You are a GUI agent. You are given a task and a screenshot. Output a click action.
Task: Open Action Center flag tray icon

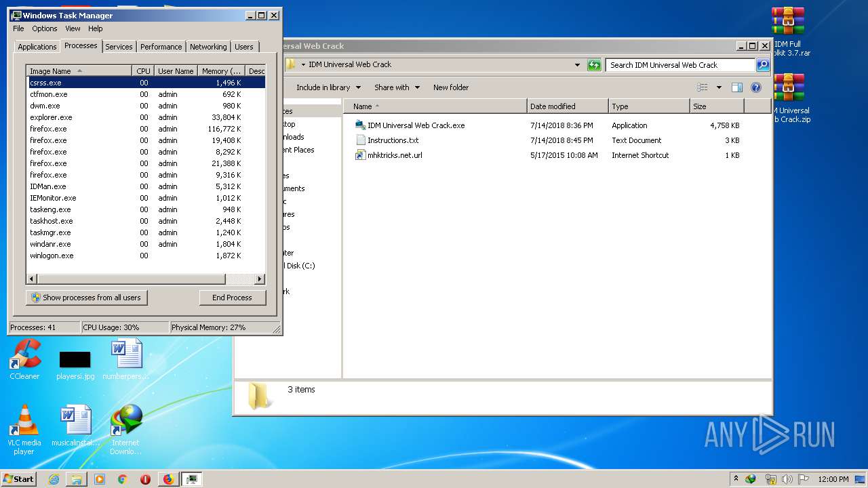804,479
